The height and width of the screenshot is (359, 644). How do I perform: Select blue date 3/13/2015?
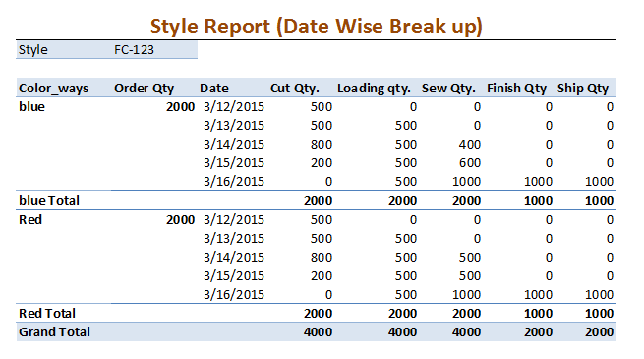point(234,125)
